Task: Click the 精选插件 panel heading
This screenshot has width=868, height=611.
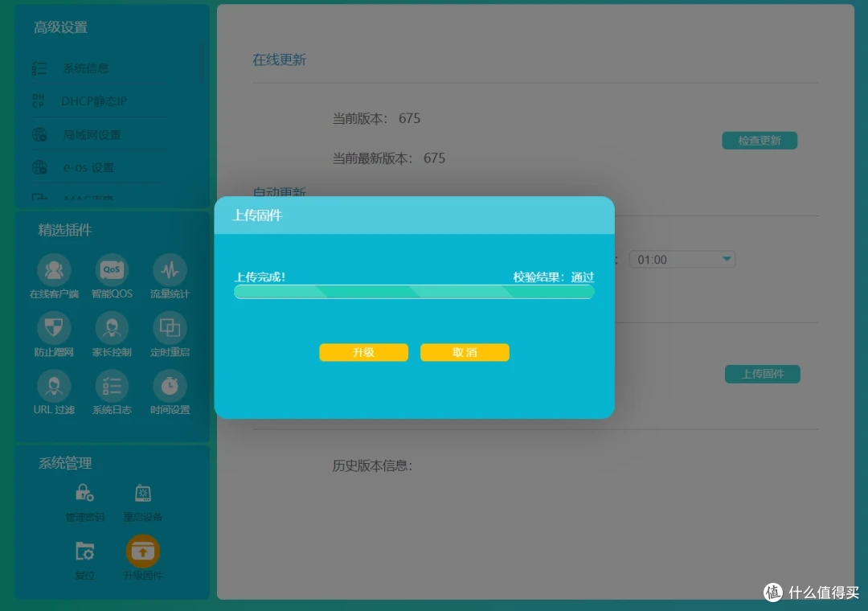Action: 65,230
